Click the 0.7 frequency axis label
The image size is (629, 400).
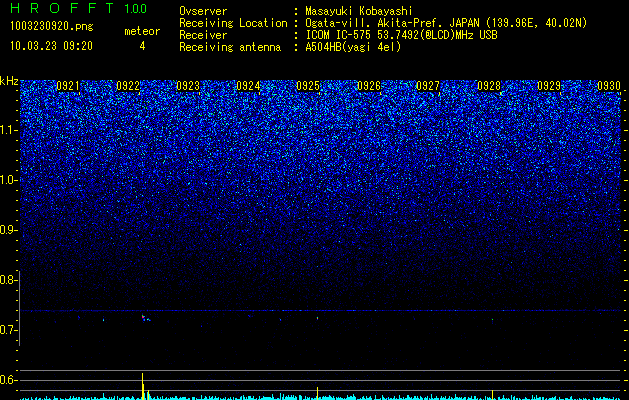click(x=8, y=330)
